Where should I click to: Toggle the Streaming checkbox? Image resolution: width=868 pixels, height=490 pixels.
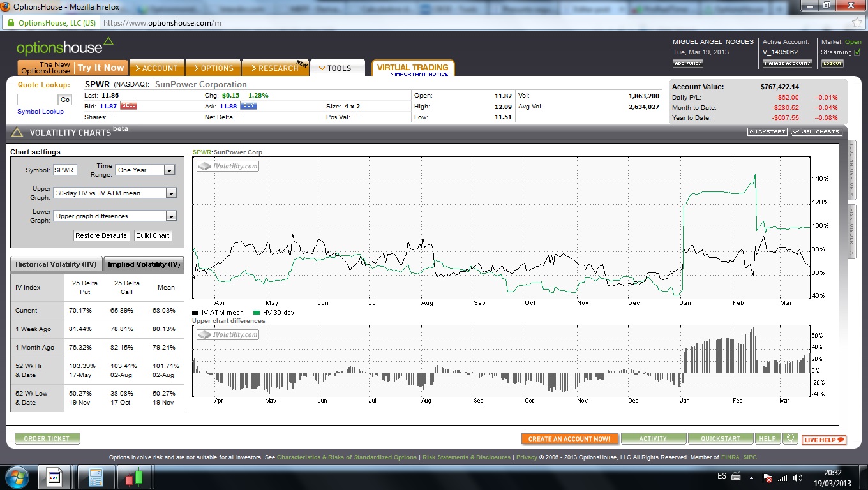[857, 52]
